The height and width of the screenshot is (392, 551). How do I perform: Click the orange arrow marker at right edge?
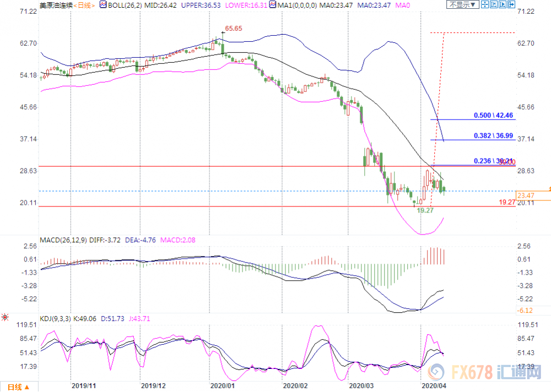(x=548, y=189)
